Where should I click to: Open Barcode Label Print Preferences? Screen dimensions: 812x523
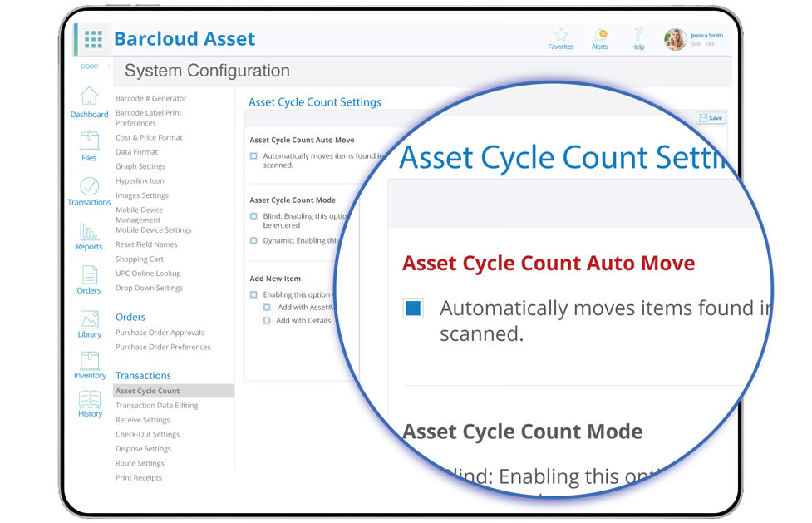coord(149,118)
